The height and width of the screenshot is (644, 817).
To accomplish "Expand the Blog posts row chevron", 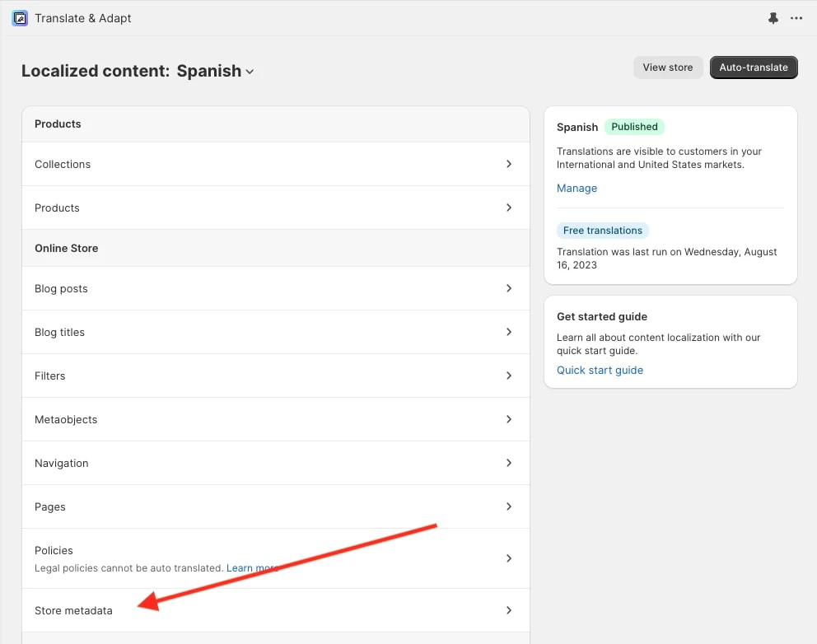I will [x=509, y=288].
